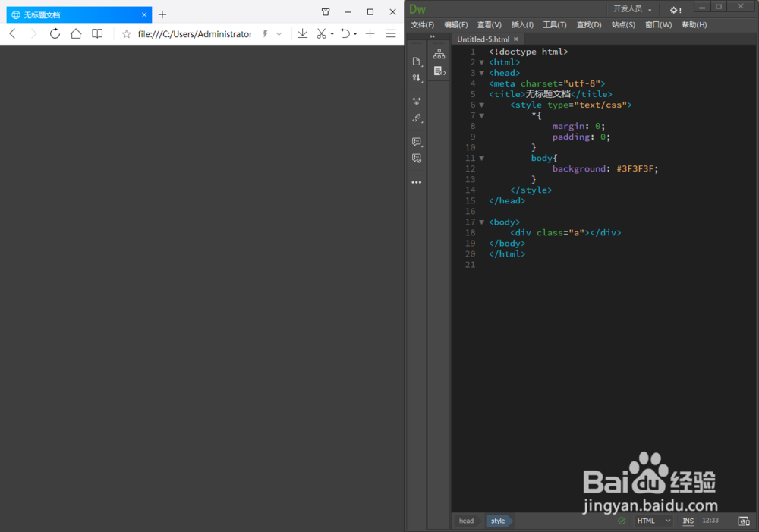Open the 编辑(E) menu
This screenshot has width=759, height=532.
(x=456, y=25)
